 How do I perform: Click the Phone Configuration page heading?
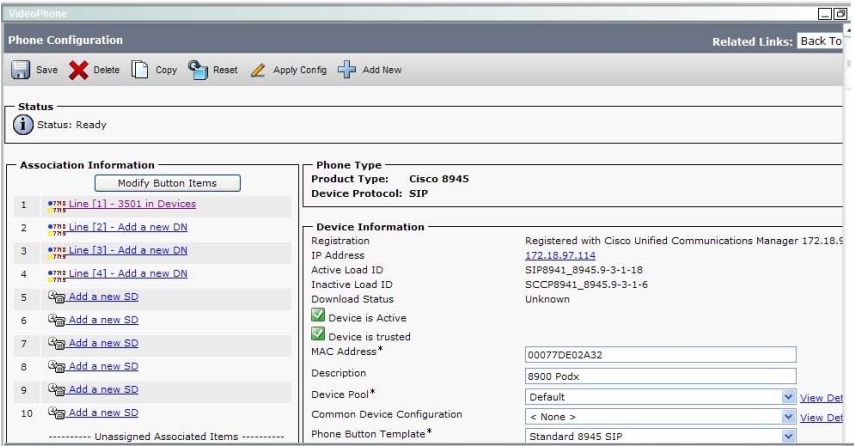pos(65,40)
